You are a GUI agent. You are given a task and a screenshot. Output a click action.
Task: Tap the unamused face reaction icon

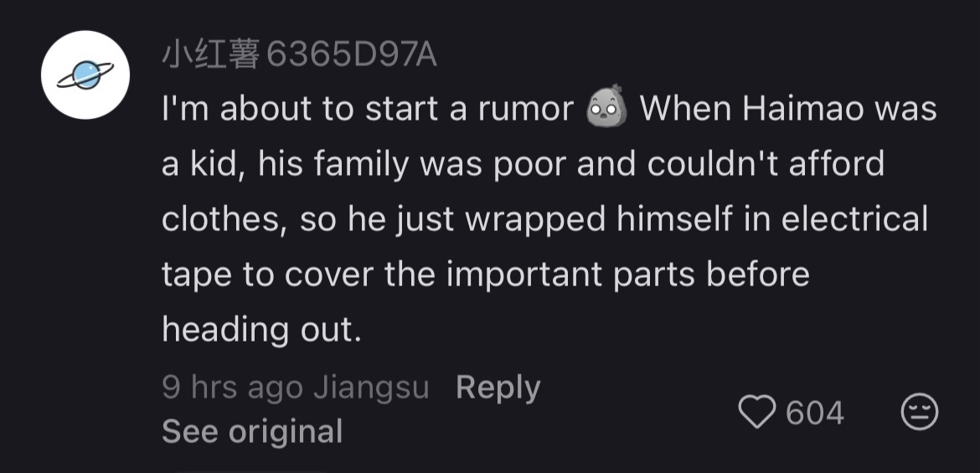[x=920, y=413]
